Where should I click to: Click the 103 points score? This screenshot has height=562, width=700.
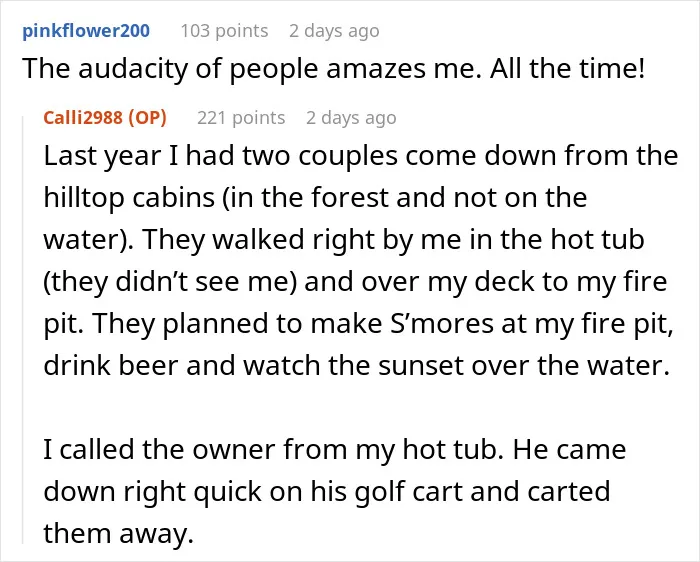(224, 31)
